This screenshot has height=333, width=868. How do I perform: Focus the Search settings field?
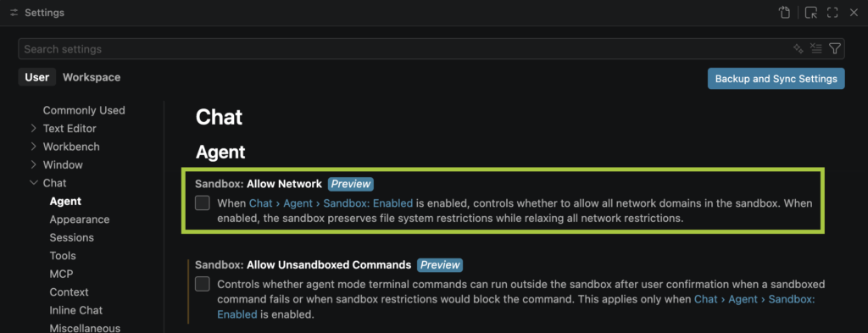tap(404, 48)
